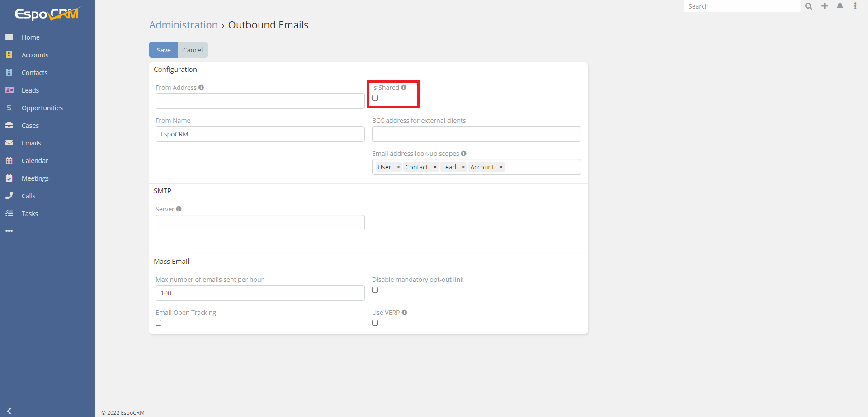The image size is (868, 417).
Task: Select the Leads sidebar icon
Action: pos(9,90)
